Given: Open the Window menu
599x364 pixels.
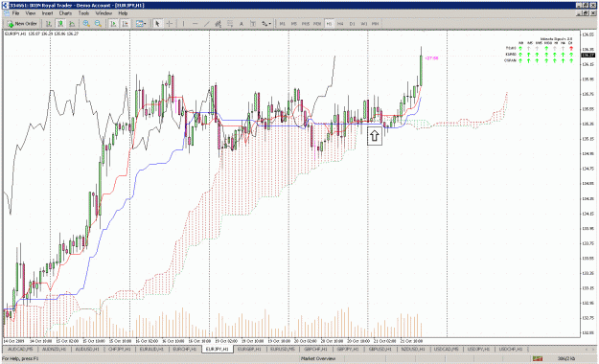Looking at the screenshot, I should 104,13.
